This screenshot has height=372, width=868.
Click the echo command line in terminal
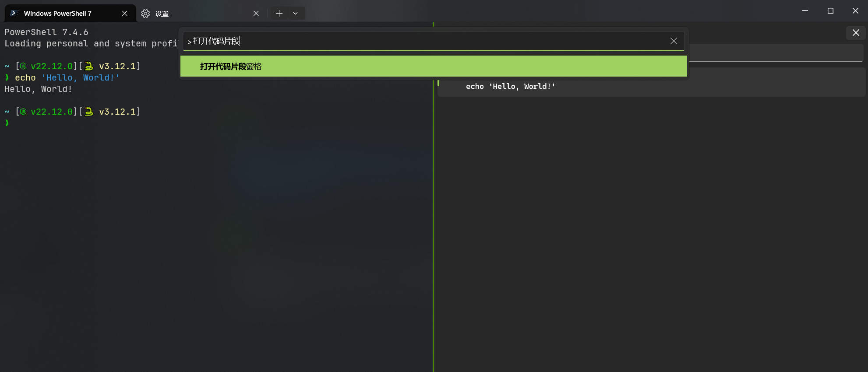(x=62, y=77)
